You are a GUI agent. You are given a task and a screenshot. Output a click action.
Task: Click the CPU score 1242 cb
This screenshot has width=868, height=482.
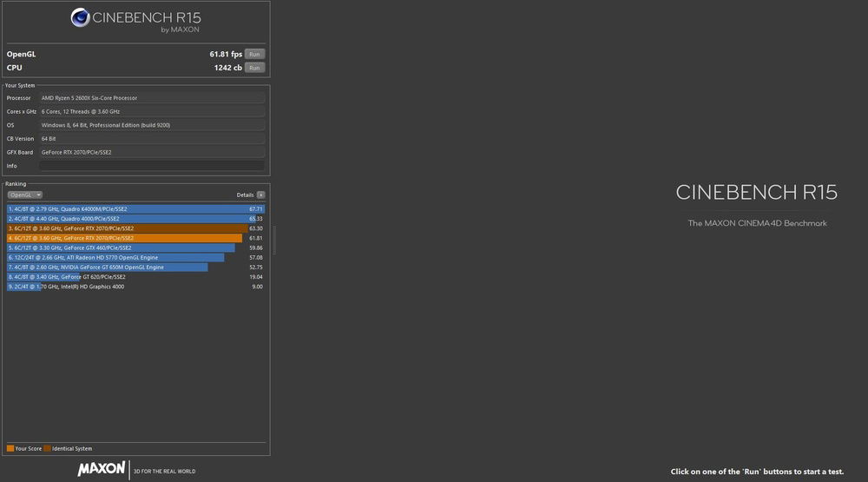click(227, 68)
